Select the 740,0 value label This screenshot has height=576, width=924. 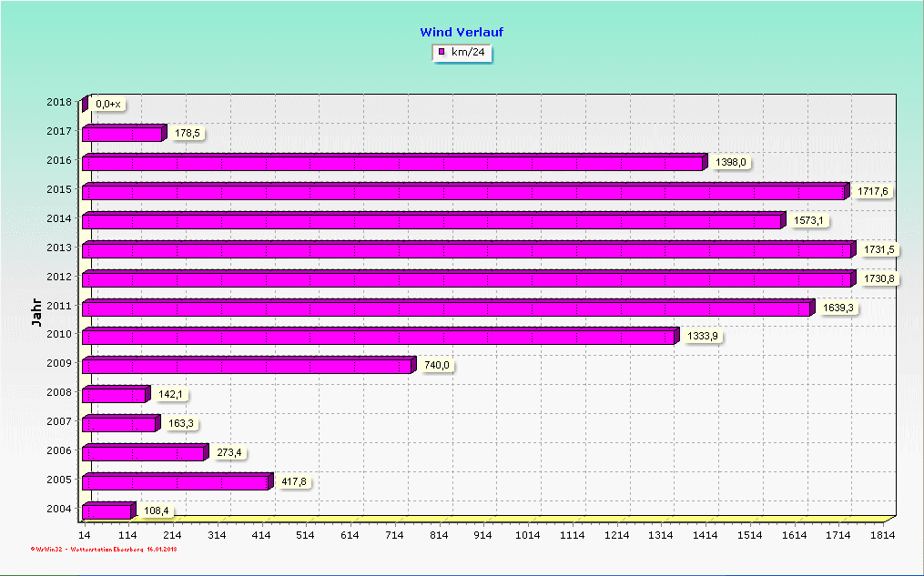coord(437,365)
